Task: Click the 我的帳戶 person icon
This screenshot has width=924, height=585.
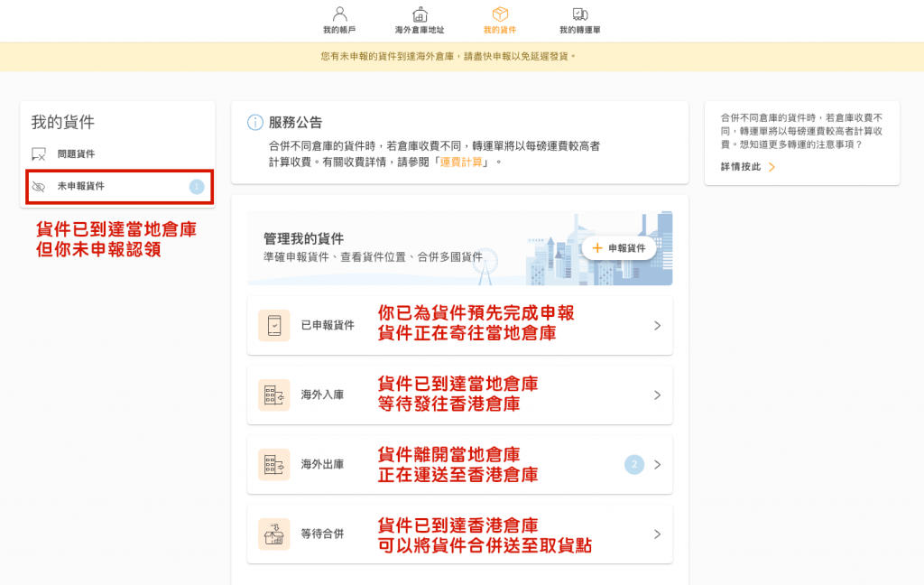Action: coord(339,14)
